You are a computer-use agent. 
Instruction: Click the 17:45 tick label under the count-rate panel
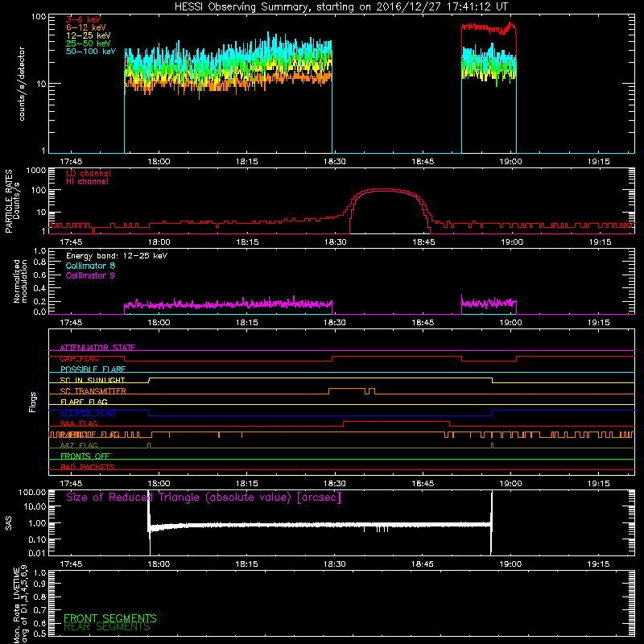pos(71,162)
